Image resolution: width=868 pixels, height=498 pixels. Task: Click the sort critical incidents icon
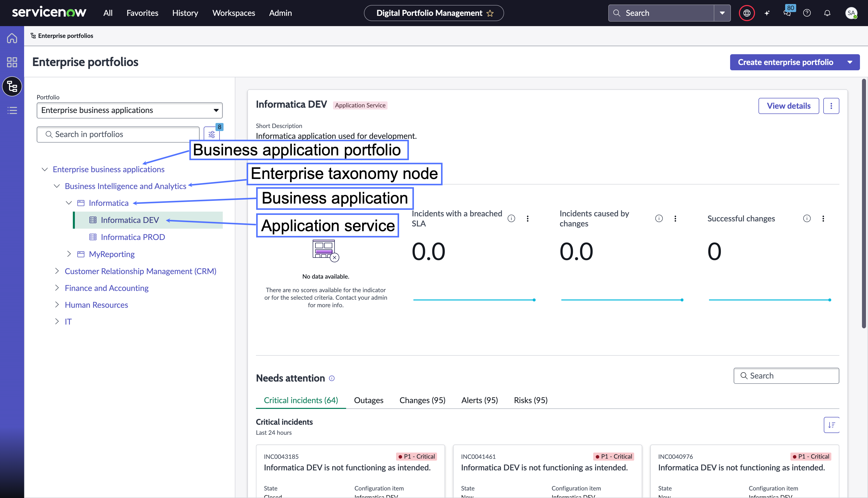[831, 425]
